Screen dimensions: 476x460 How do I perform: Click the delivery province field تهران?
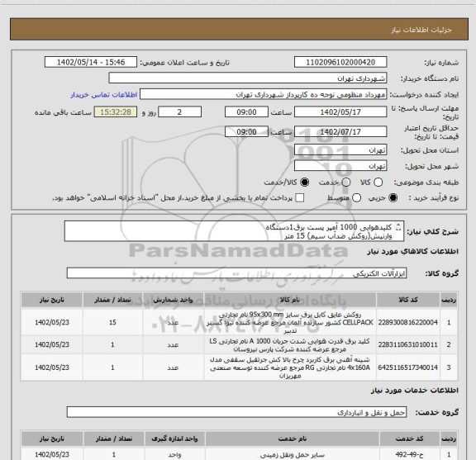pos(340,150)
